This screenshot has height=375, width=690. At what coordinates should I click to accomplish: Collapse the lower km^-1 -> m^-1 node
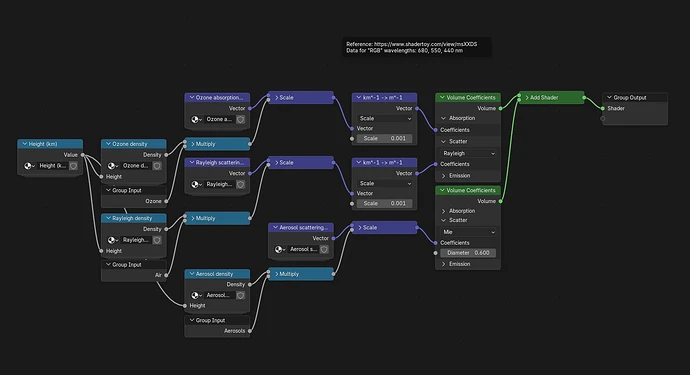coord(359,162)
